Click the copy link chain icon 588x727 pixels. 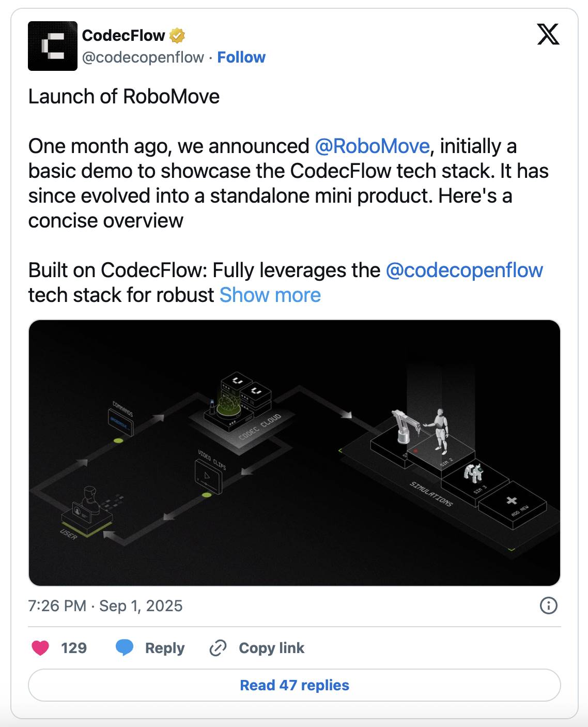(x=218, y=648)
